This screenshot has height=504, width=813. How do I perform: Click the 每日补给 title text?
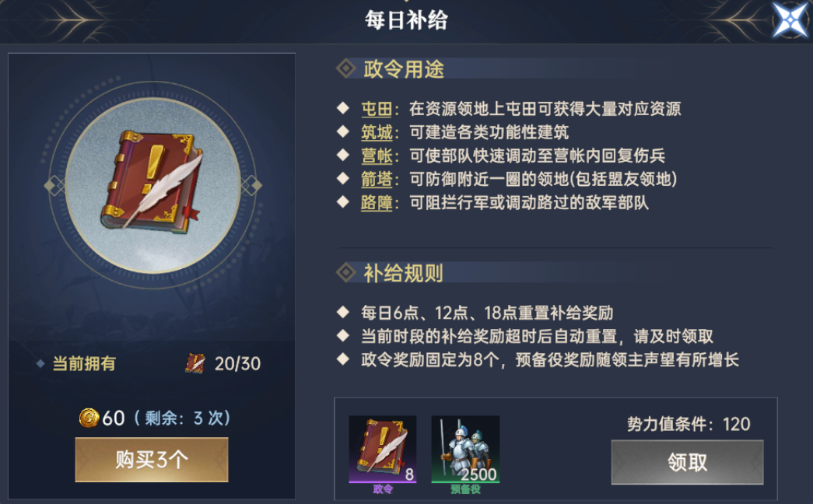point(406,20)
